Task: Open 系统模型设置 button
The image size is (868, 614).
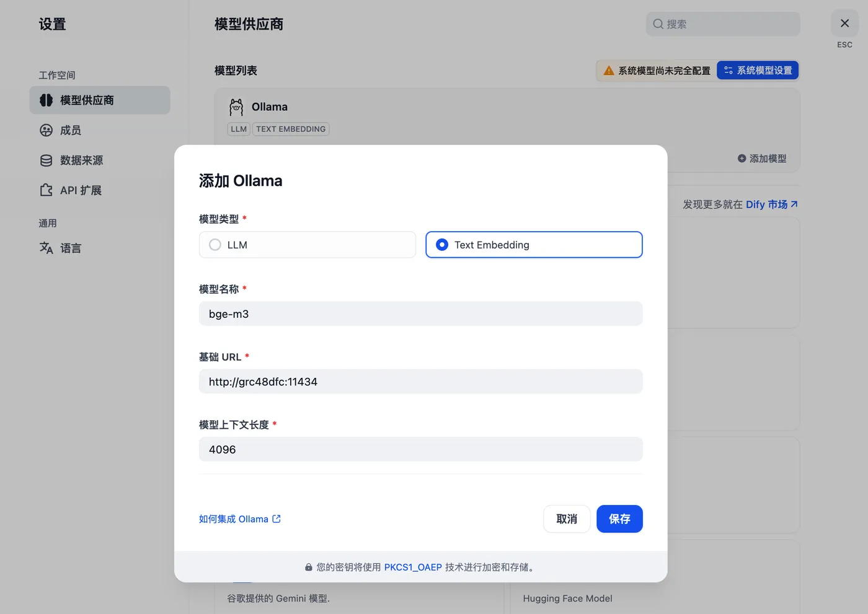Action: [758, 71]
